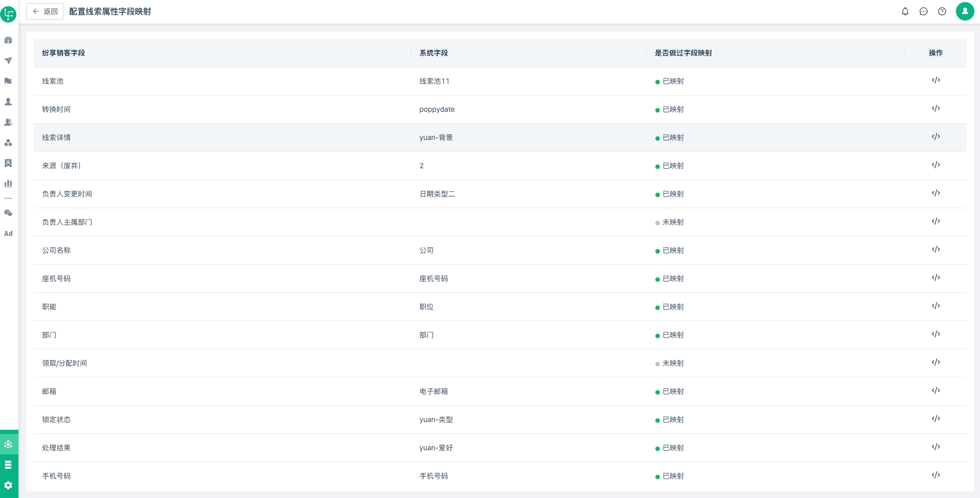Open the user avatar menu
This screenshot has height=498, width=980.
coord(965,11)
